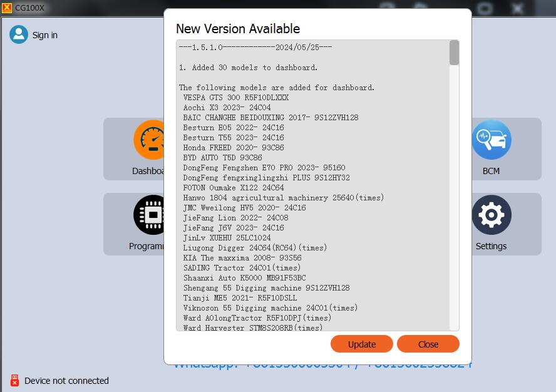Select the 'JieFang Lion 2022- 24C08' line
The height and width of the screenshot is (392, 556).
click(x=236, y=217)
